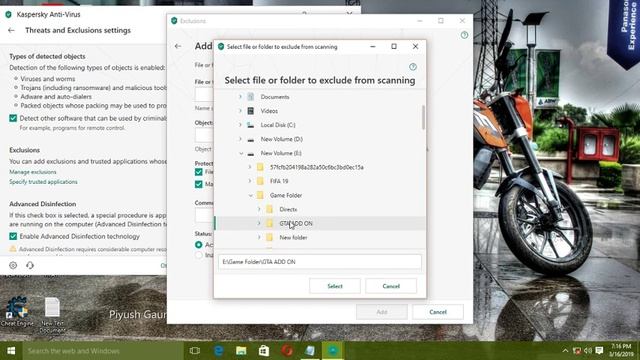Open Specify trusted applications link
Viewport: 640px width, 360px height.
click(x=43, y=182)
